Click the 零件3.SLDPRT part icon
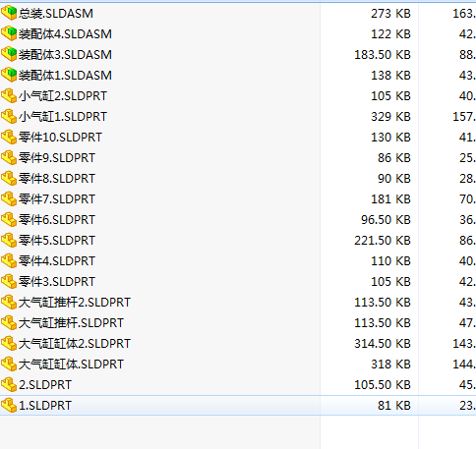Screen dimensions: 476x449 [x=9, y=281]
